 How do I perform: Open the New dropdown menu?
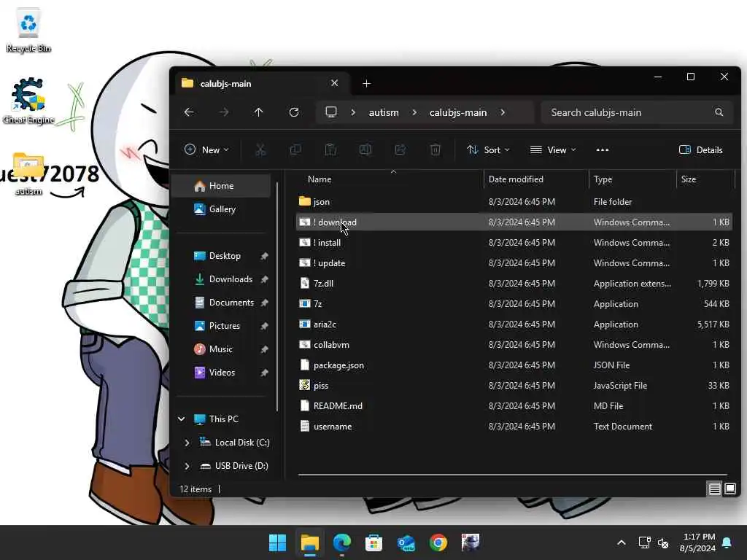click(x=206, y=150)
